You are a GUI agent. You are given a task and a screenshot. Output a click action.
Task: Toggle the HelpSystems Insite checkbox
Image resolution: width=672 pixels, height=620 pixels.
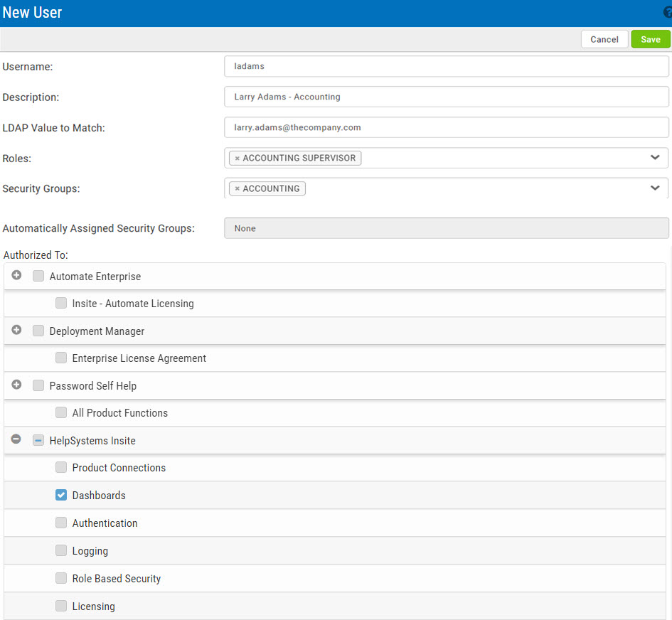pyautogui.click(x=38, y=440)
